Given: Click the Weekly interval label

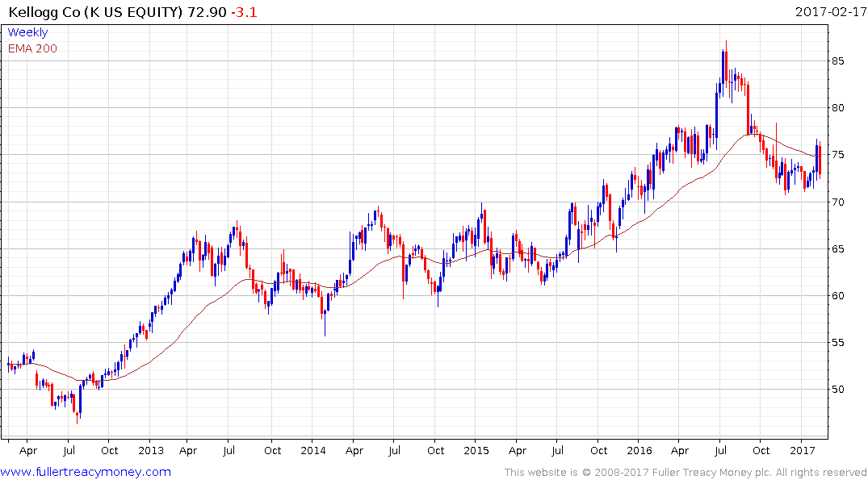Looking at the screenshot, I should click(27, 32).
